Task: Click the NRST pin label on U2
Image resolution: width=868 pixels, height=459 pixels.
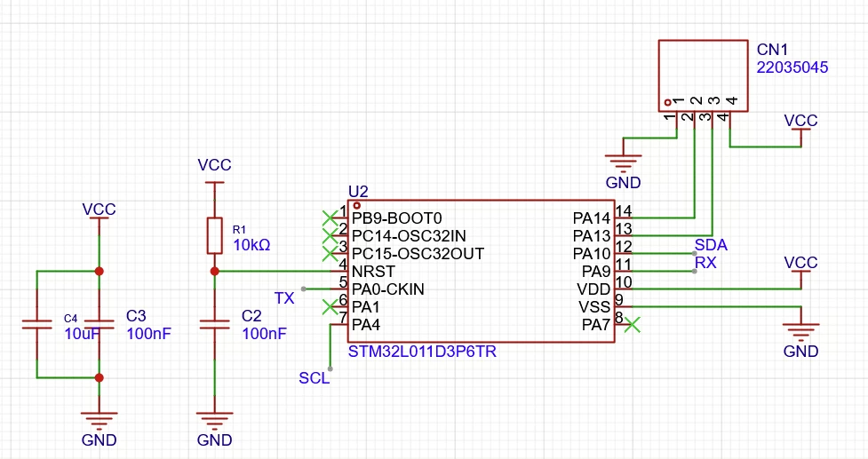Action: 374,272
